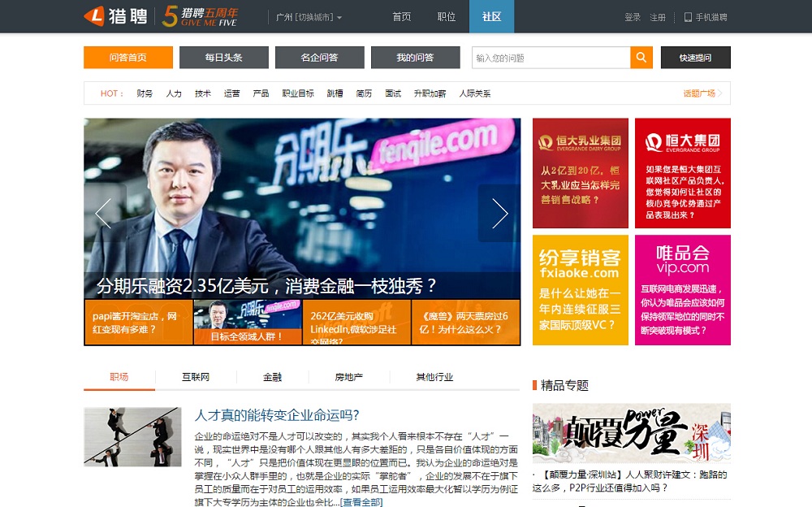Open the 名企问答 section
This screenshot has height=507, width=812.
pyautogui.click(x=319, y=58)
